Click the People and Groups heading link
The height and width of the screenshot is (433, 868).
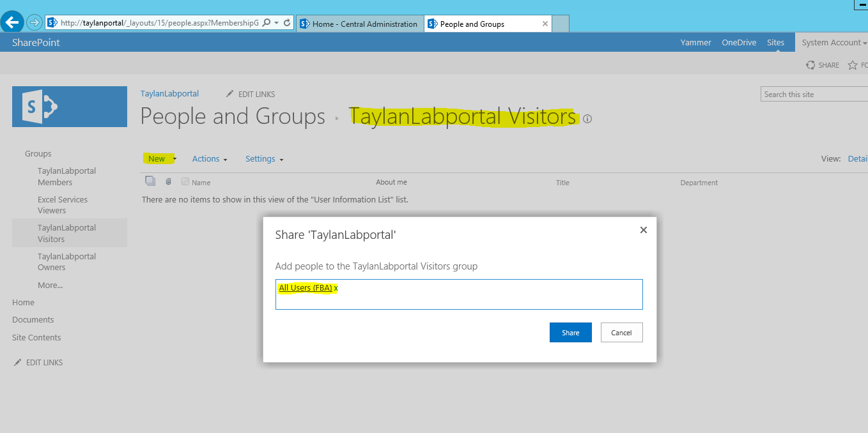(233, 117)
